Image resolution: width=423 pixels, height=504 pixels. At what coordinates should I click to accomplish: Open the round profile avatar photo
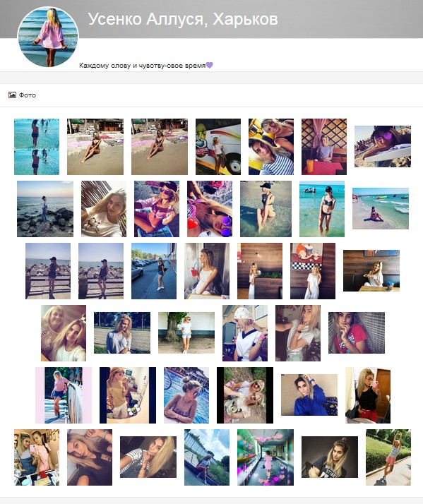tap(48, 37)
